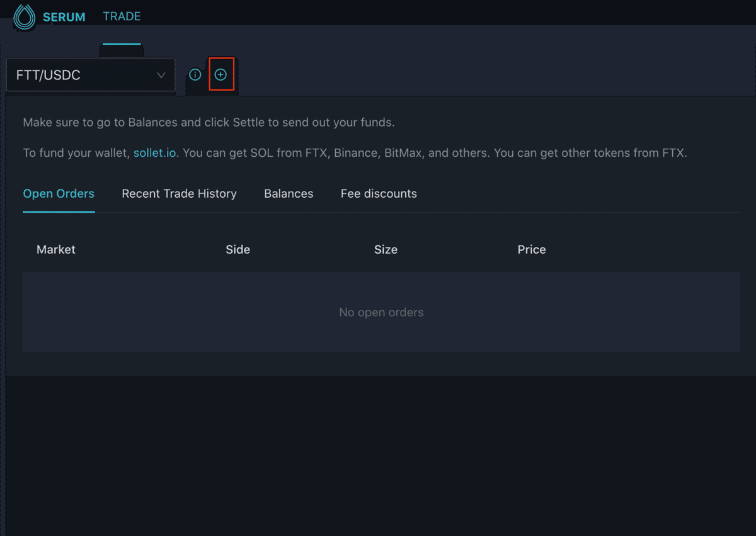Click the Market column header
The height and width of the screenshot is (536, 756).
tap(56, 249)
